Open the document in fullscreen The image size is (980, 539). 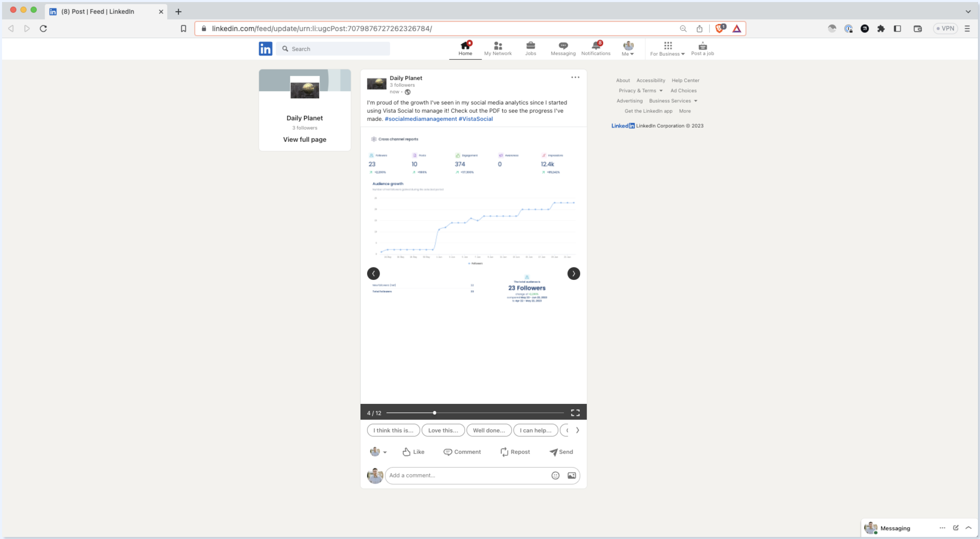point(575,413)
